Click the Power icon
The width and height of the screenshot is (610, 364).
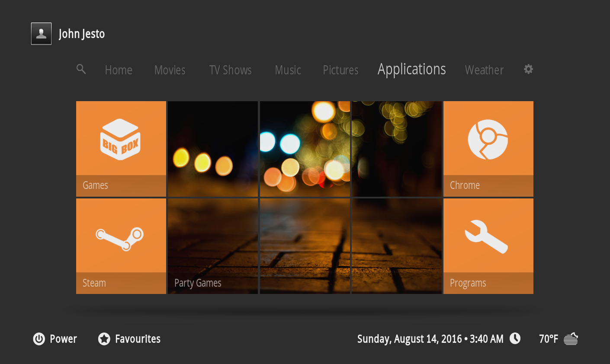[39, 339]
